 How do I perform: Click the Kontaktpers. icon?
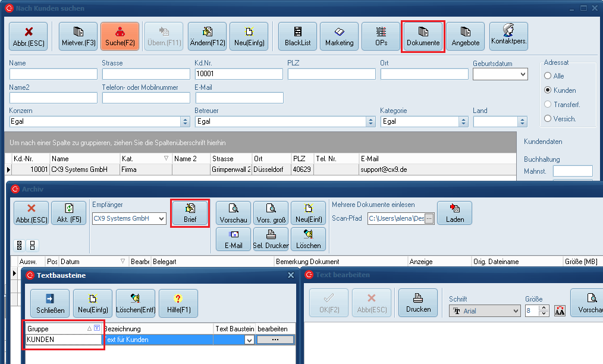509,37
